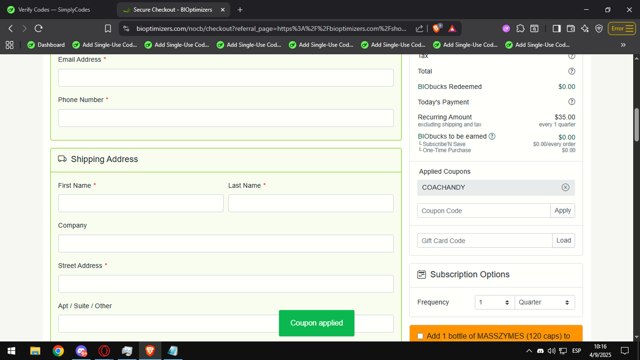Open the Error browser menu button
Viewport: 640px width, 360px height.
(622, 29)
